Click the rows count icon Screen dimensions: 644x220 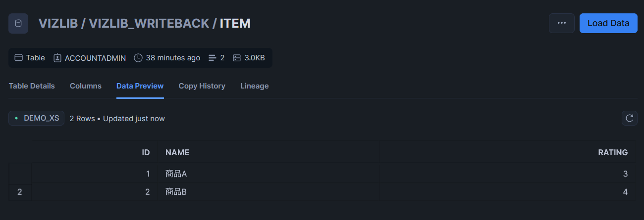pos(213,58)
